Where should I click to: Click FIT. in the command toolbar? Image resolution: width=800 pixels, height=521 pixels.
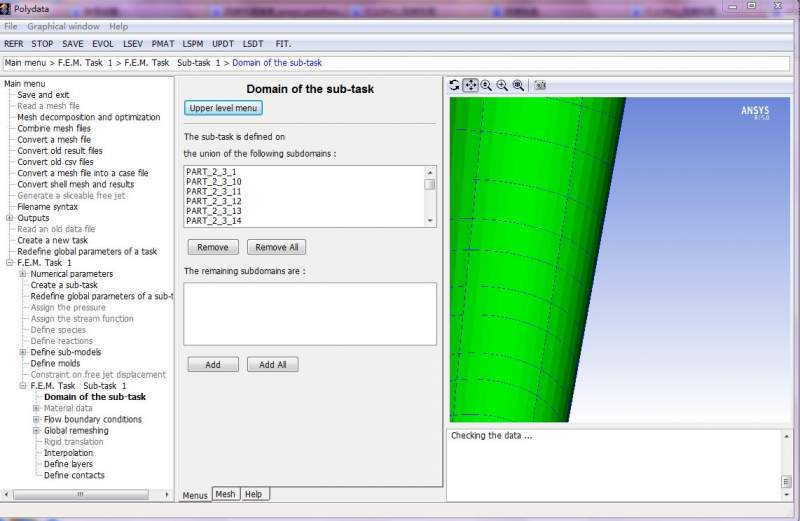283,44
